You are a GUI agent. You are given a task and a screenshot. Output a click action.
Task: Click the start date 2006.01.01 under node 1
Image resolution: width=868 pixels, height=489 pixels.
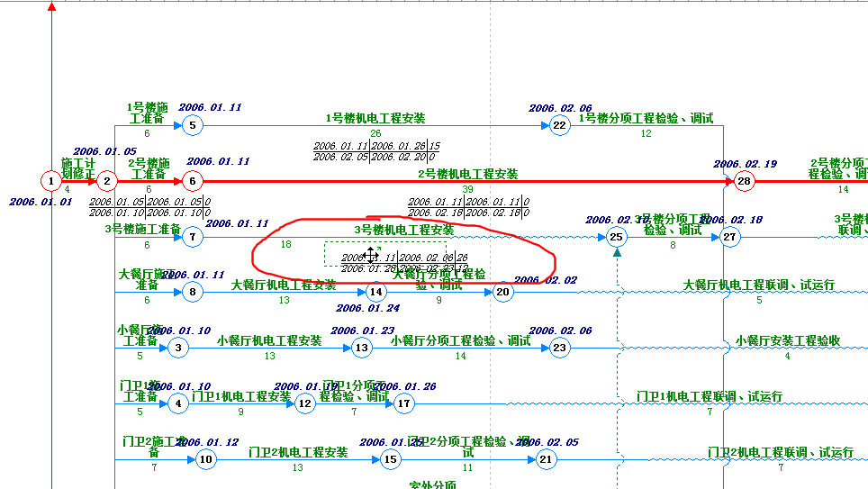pyautogui.click(x=41, y=202)
